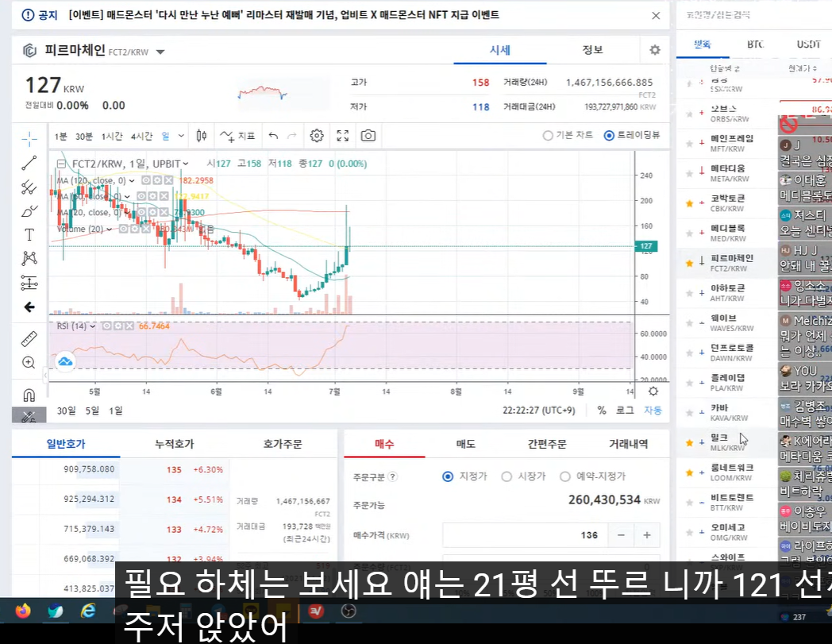
Task: Remove the RSI (14) indicator
Action: coord(129,326)
